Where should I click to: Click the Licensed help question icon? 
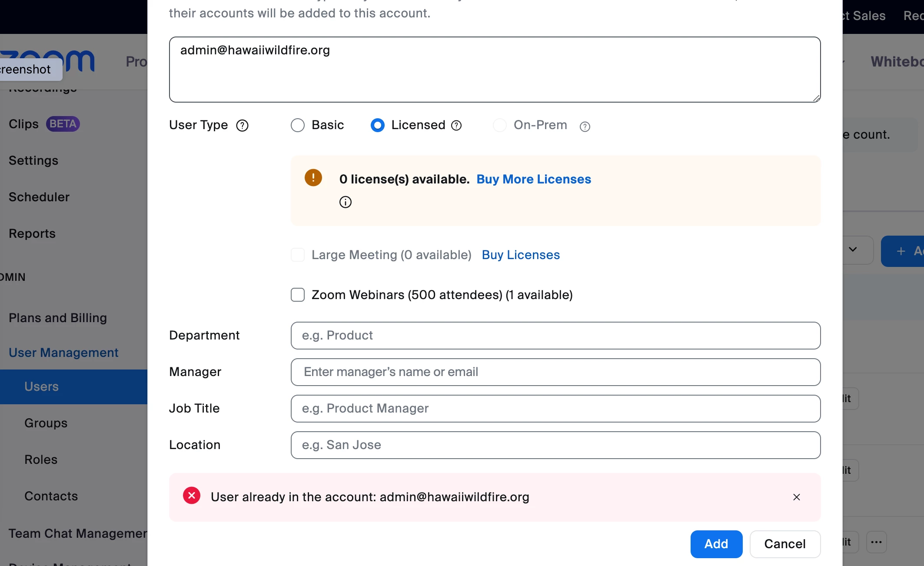pyautogui.click(x=456, y=126)
